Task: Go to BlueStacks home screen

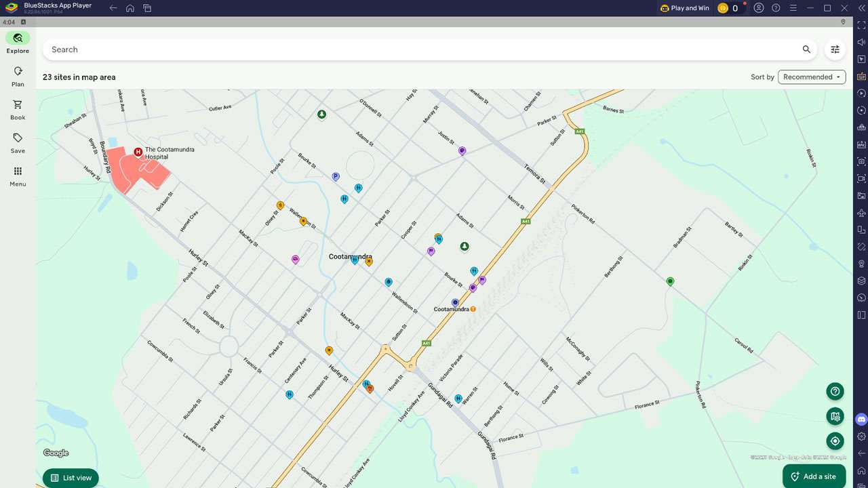Action: click(x=130, y=8)
